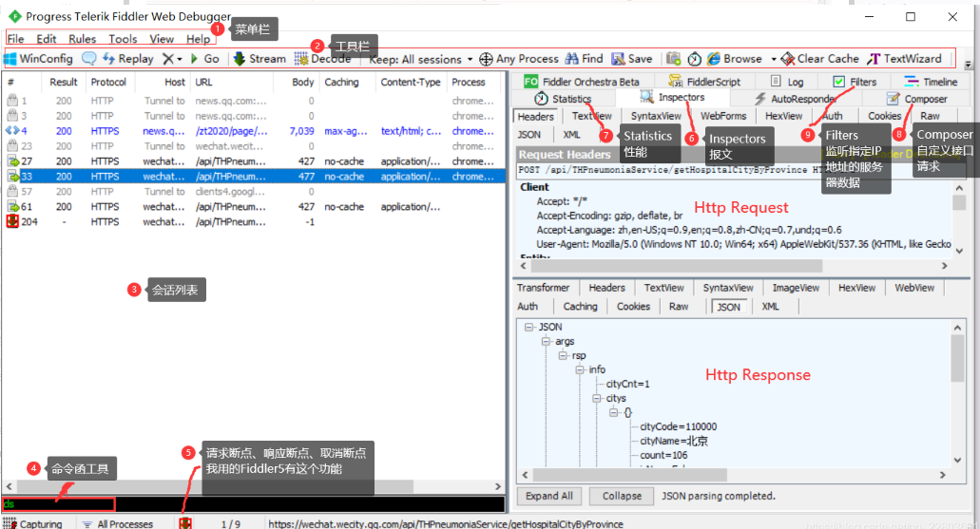Click cityCode=110000 value in tree

point(678,426)
